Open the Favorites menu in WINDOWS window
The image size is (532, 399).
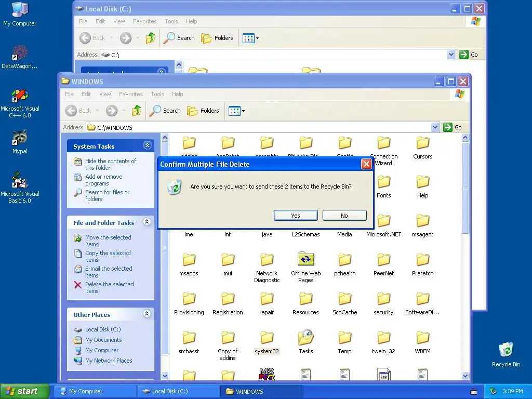point(130,94)
